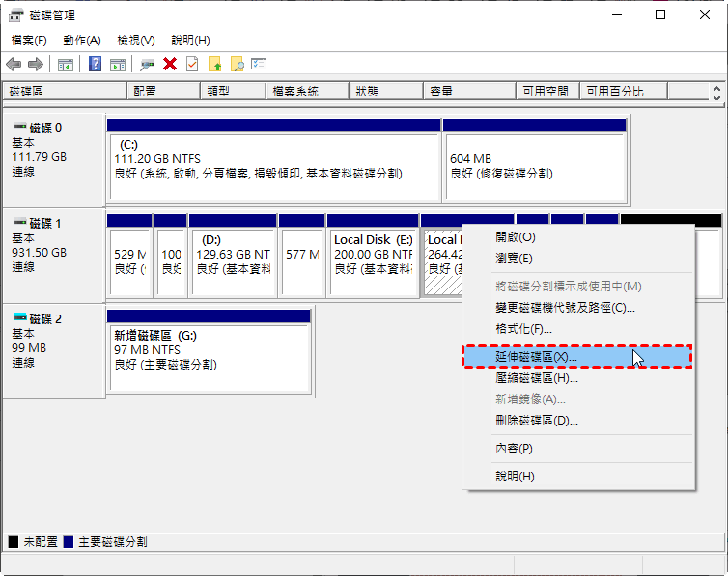
Task: Click the back arrow toolbar icon
Action: tap(14, 64)
